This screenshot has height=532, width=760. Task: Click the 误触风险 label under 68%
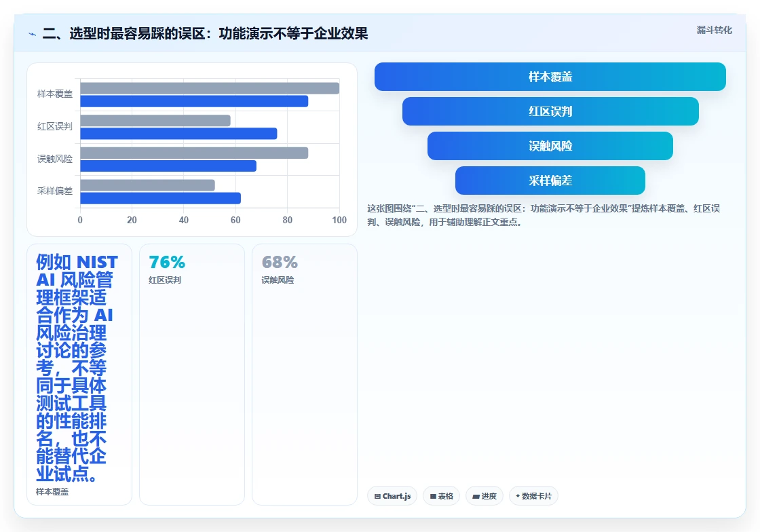pyautogui.click(x=278, y=280)
